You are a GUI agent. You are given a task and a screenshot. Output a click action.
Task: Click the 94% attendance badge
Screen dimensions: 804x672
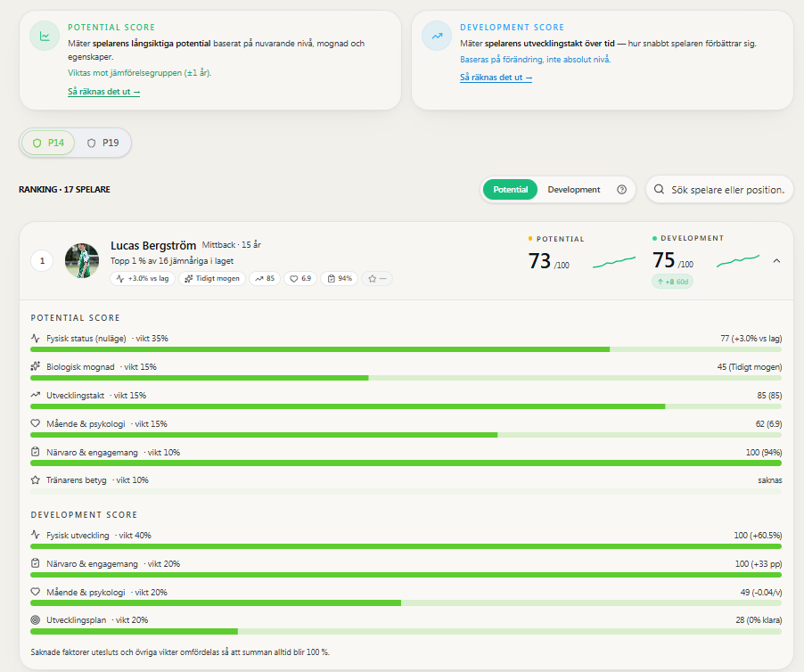point(340,279)
